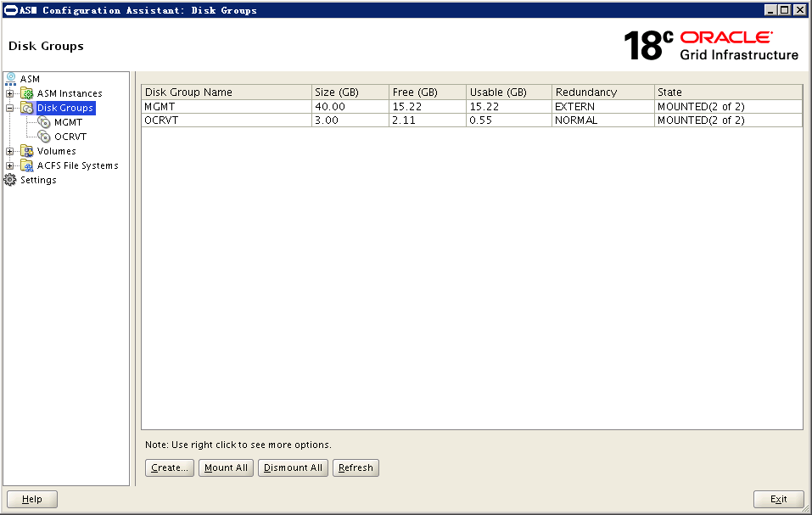Select ASM Instances in the tree

70,93
